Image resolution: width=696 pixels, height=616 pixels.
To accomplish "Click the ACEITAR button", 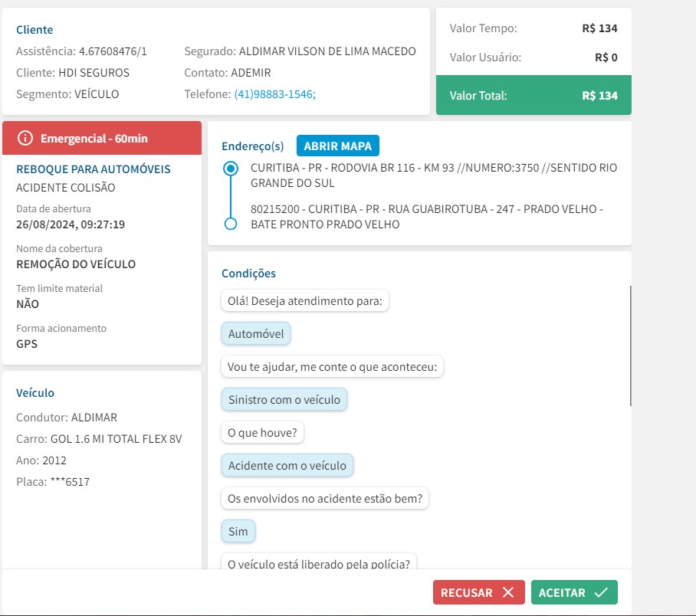I will [574, 592].
